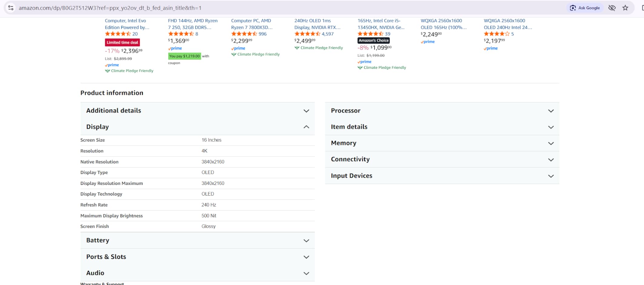644x285 pixels.
Task: Click Prime logo under the $2,249.00 price
Action: point(428,42)
